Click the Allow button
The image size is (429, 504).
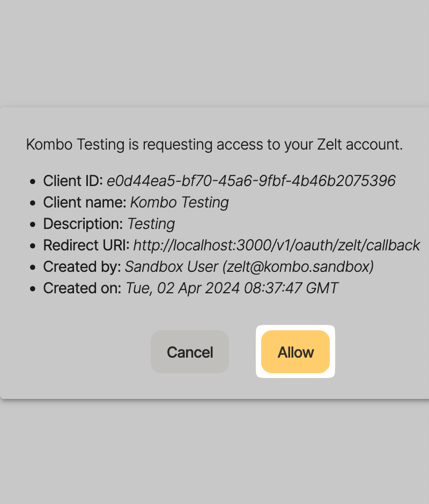pos(295,352)
